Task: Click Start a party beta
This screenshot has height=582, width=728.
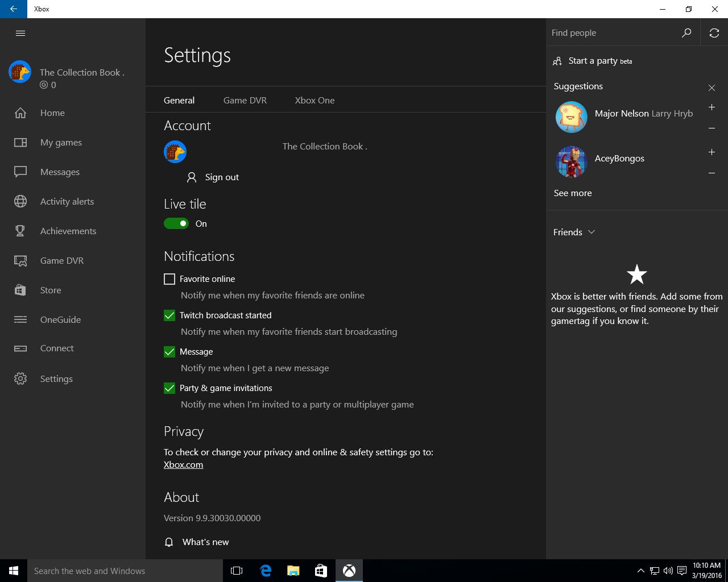Action: (x=592, y=61)
